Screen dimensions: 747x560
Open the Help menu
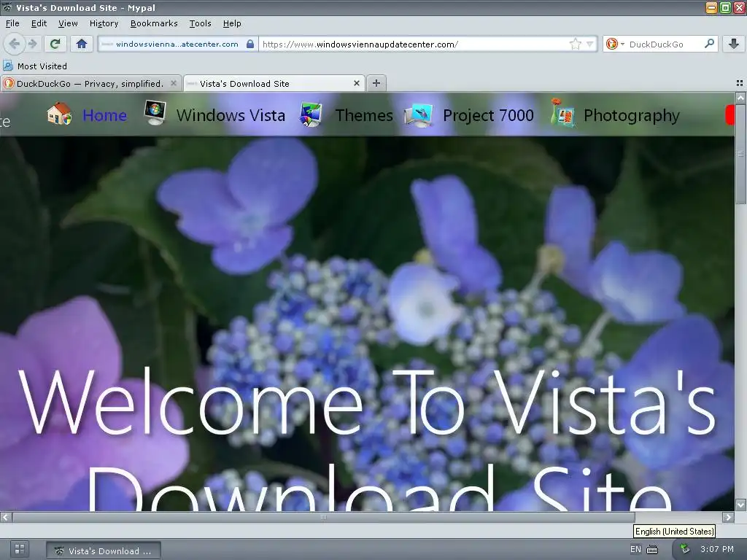point(232,23)
